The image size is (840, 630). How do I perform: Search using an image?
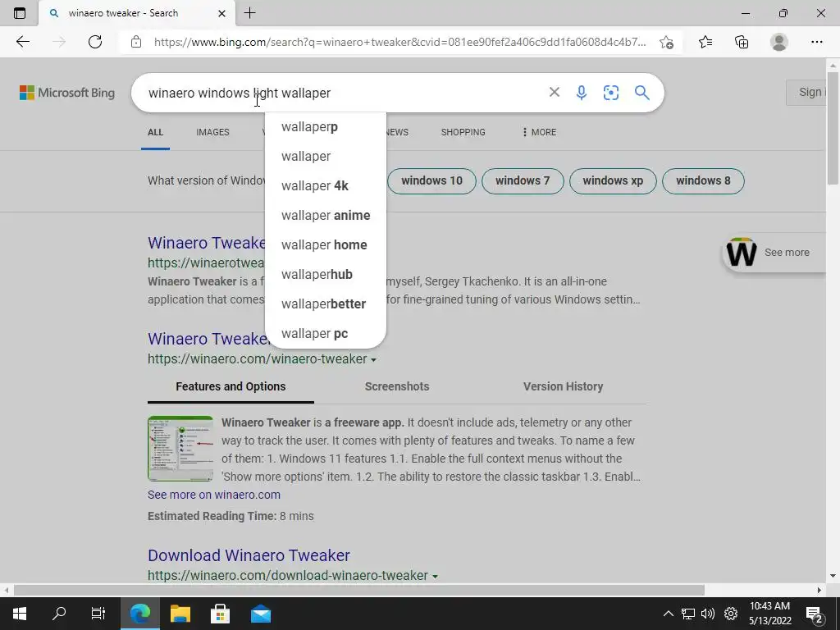click(610, 93)
